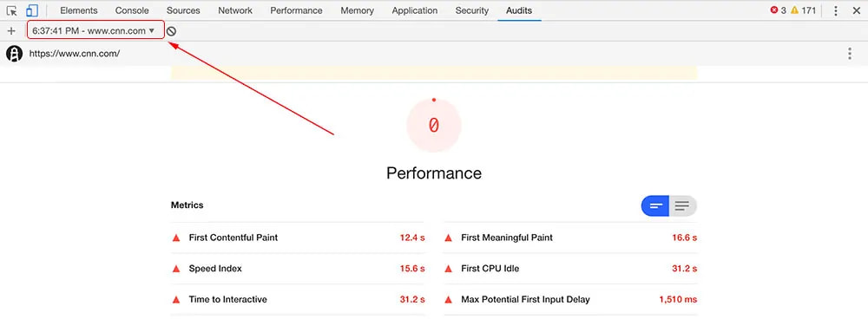Clear all audits with the circle-slash icon
This screenshot has height=319, width=868.
172,31
